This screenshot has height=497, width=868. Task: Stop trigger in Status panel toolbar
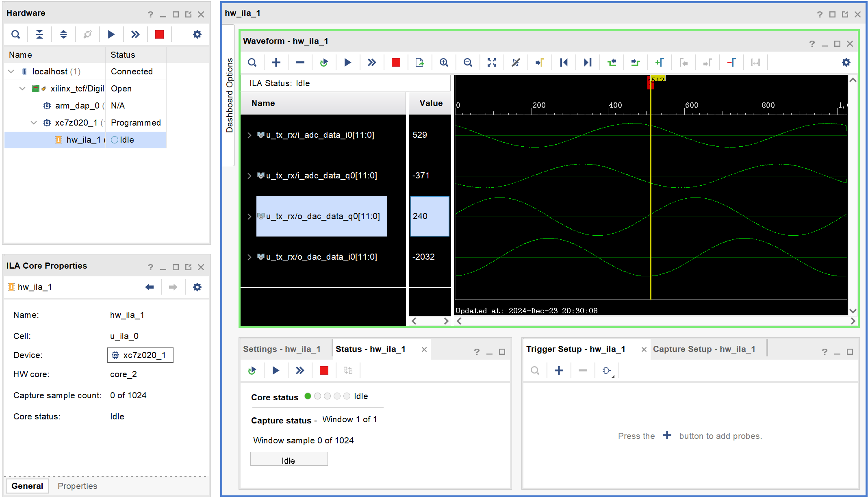click(x=324, y=371)
